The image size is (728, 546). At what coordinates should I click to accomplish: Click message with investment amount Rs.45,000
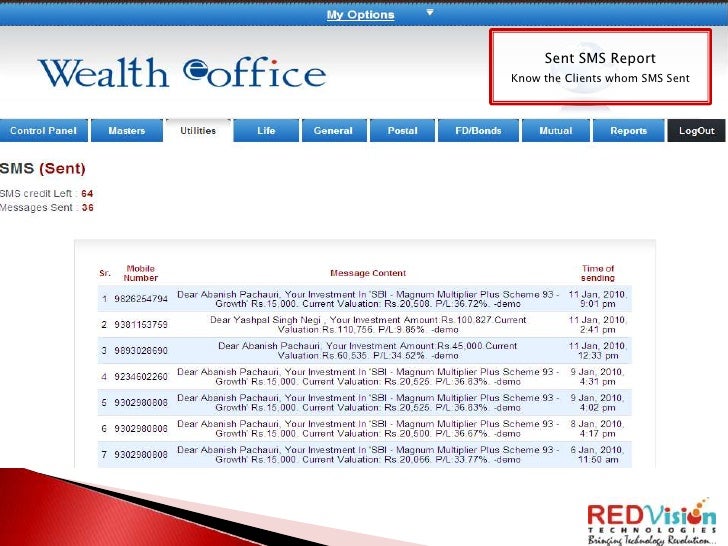point(368,351)
